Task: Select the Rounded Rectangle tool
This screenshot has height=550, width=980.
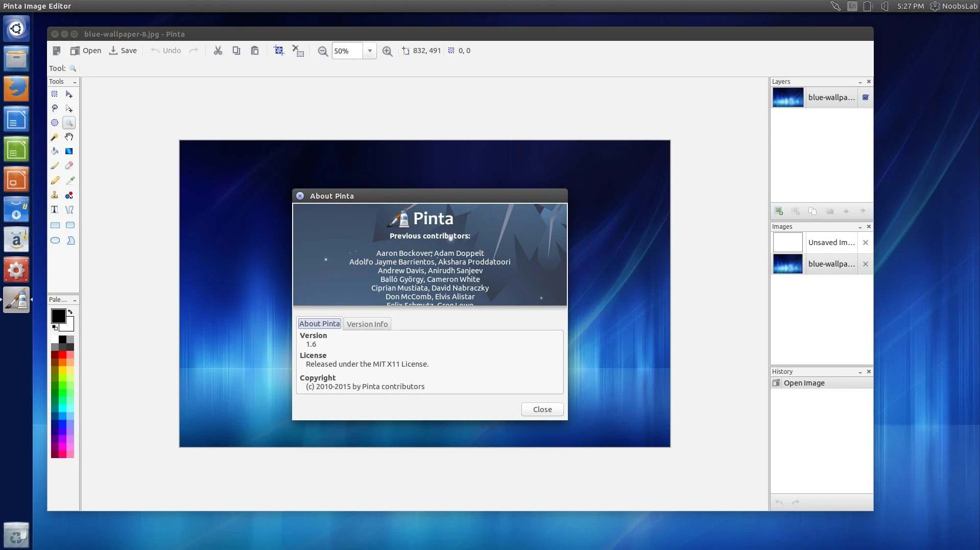Action: (70, 225)
